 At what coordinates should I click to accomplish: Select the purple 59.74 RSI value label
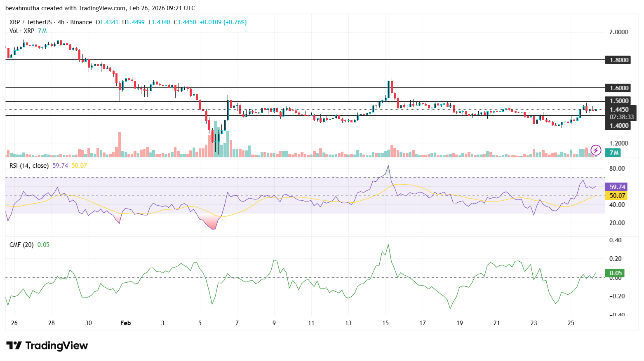pyautogui.click(x=616, y=187)
